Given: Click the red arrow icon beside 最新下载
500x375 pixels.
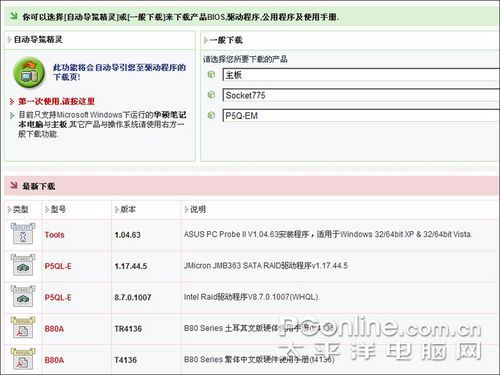Looking at the screenshot, I should pos(14,185).
